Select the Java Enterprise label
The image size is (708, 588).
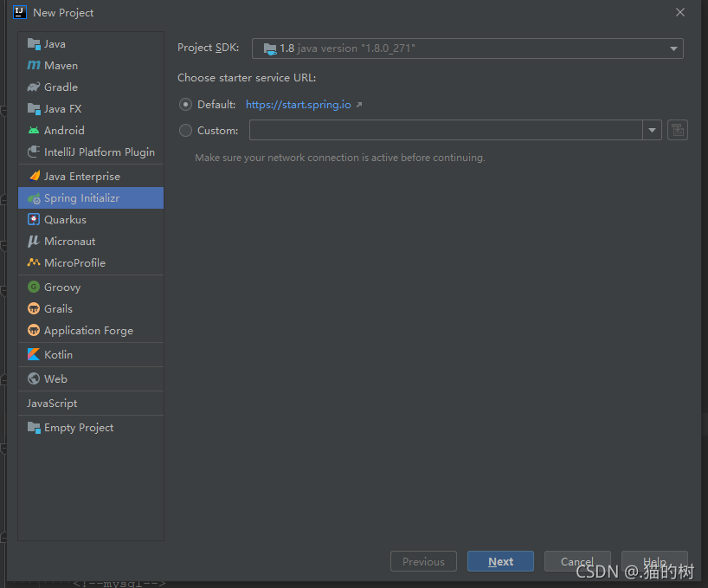click(82, 177)
